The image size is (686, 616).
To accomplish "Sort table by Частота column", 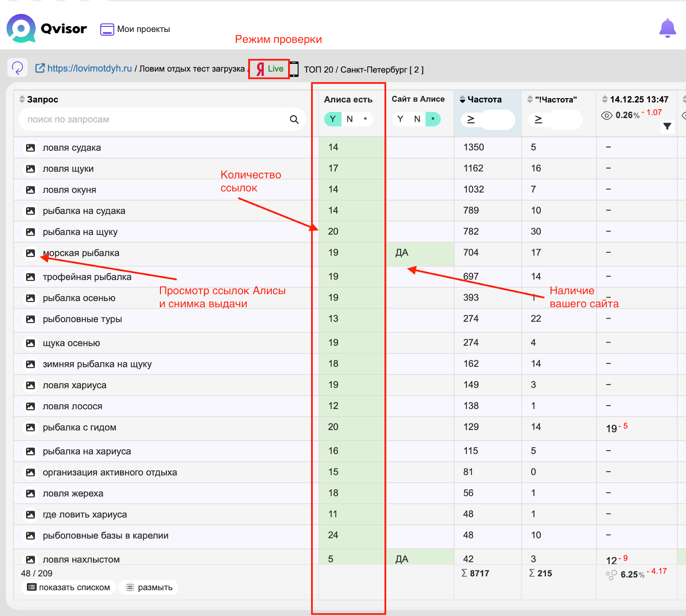I will [x=484, y=99].
